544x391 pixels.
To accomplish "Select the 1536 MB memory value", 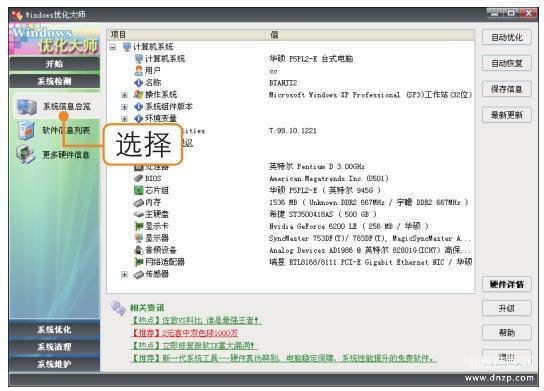I will [369, 202].
